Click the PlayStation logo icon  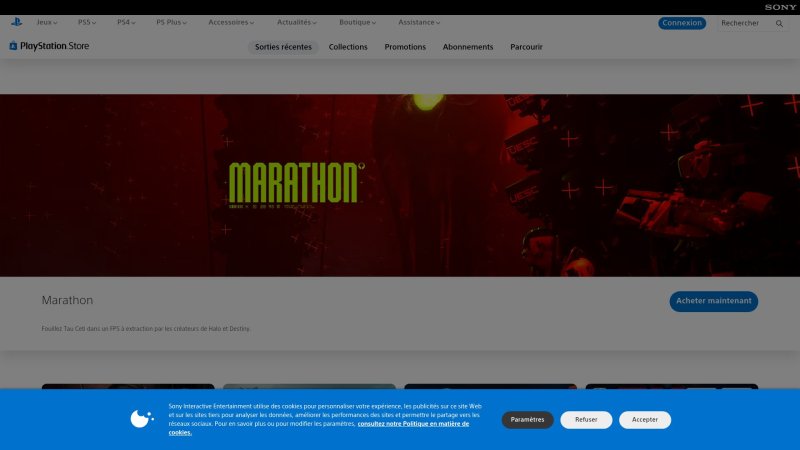coord(14,22)
